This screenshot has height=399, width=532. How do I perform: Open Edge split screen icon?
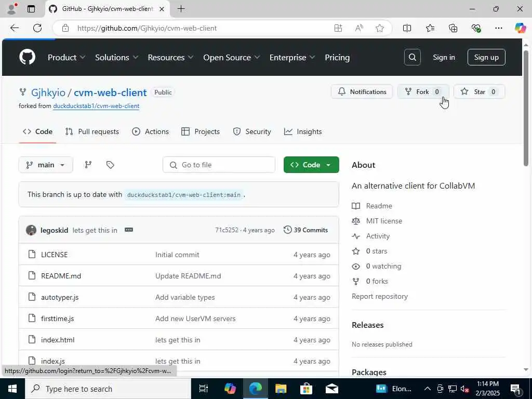click(407, 28)
